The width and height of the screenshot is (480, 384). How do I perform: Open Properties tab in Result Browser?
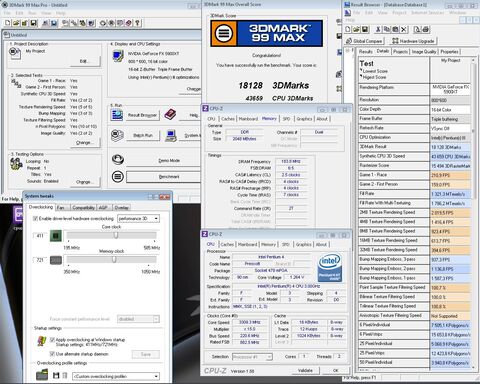(449, 52)
